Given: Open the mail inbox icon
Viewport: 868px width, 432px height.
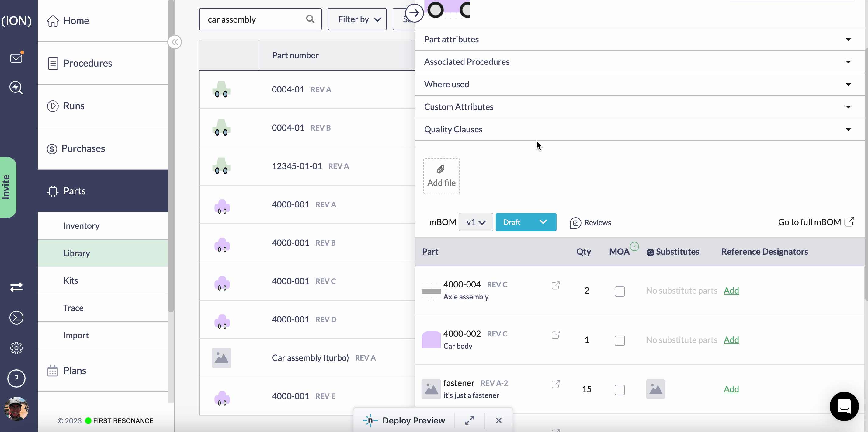Looking at the screenshot, I should (16, 58).
